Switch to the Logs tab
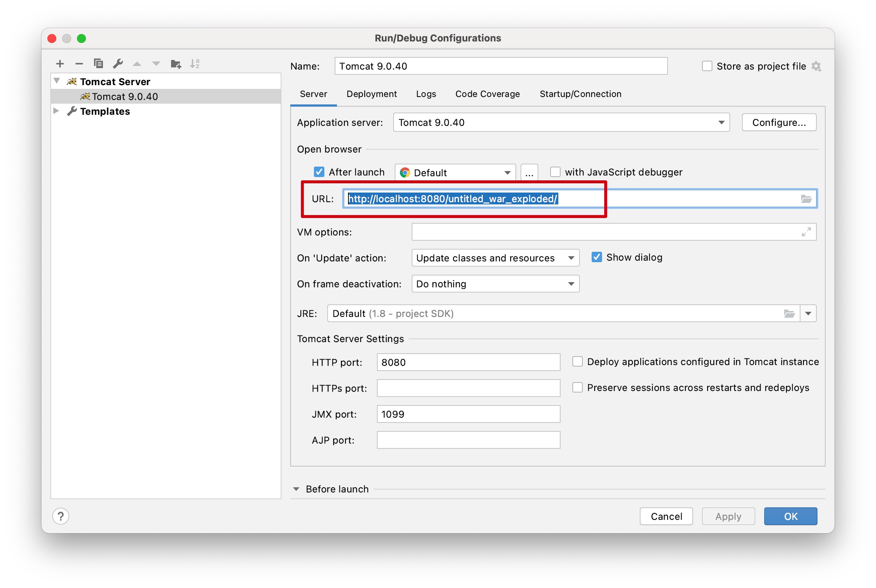The image size is (876, 588). pos(426,94)
